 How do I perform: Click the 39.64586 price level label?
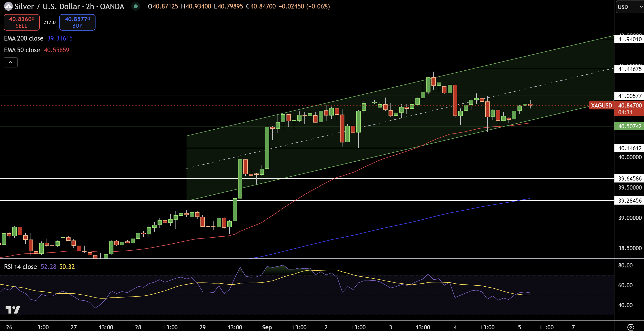pyautogui.click(x=629, y=179)
